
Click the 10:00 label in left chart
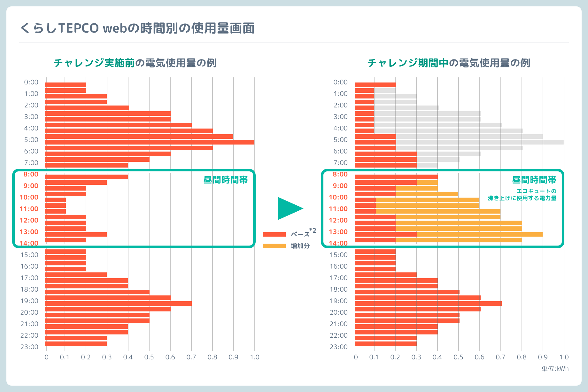(x=29, y=197)
